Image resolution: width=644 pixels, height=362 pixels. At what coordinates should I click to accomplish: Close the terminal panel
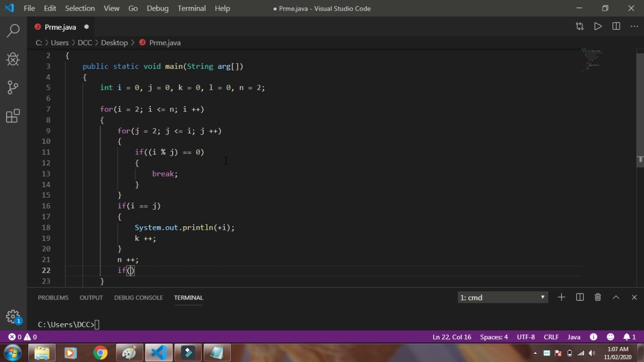[x=634, y=297]
